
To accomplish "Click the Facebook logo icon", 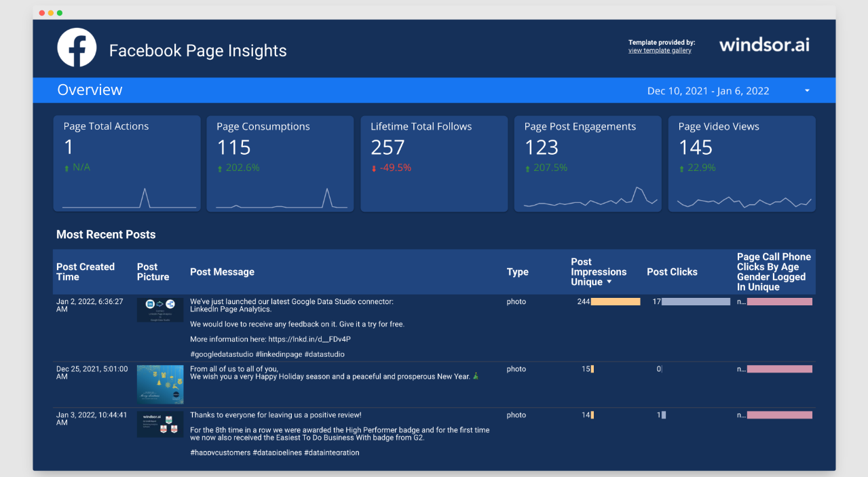I will [77, 47].
